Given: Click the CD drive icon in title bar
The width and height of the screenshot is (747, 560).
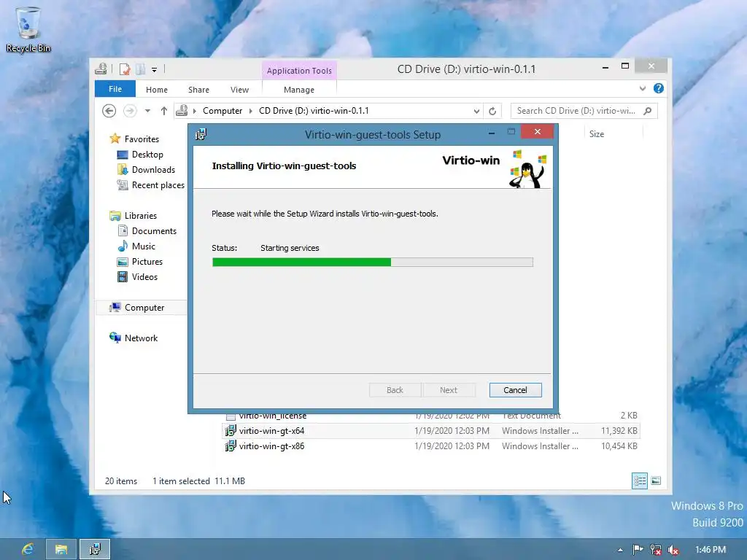Looking at the screenshot, I should coord(101,69).
